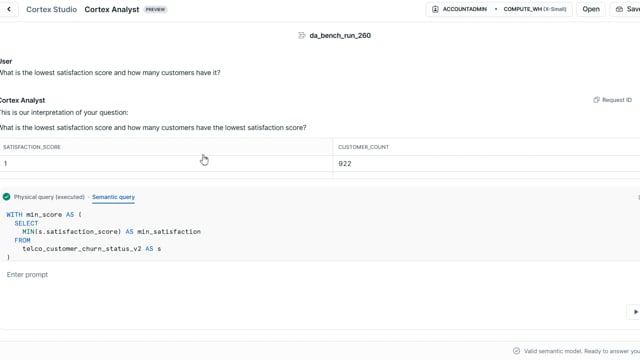This screenshot has height=360, width=640.
Task: Switch to the Physical query (executed) tab
Action: click(49, 197)
